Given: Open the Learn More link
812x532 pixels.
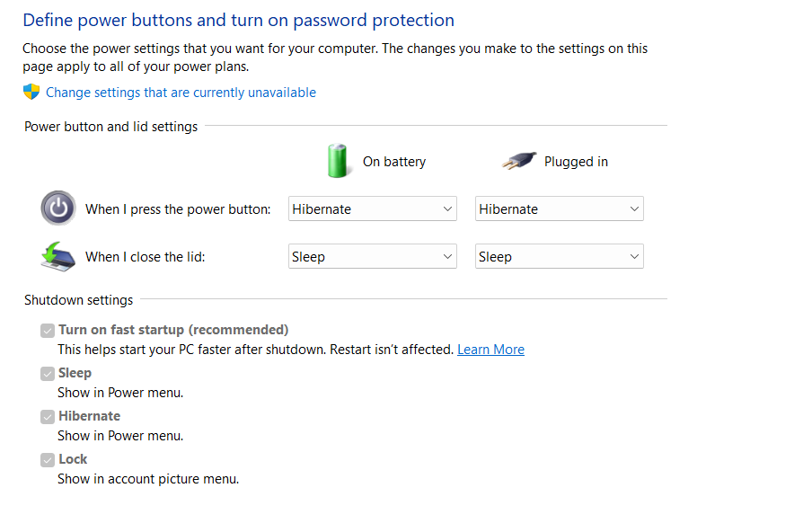Looking at the screenshot, I should [x=490, y=349].
